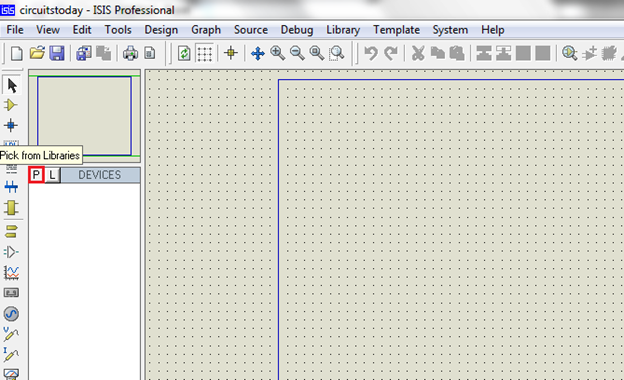Cut the selection to the clipboard

click(418, 53)
